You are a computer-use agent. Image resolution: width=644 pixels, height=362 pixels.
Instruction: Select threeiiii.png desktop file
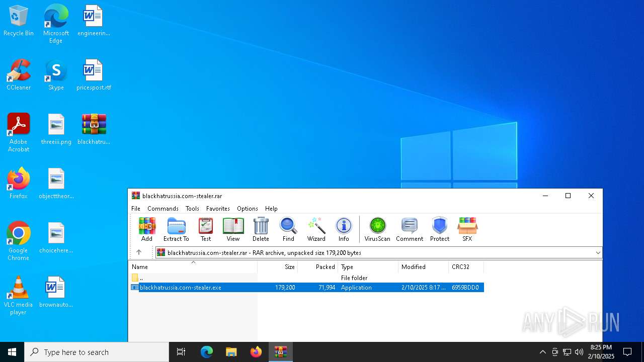pyautogui.click(x=56, y=130)
